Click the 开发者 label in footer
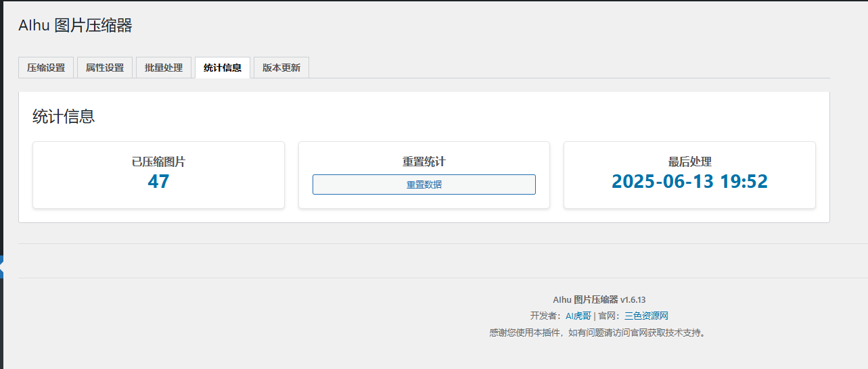This screenshot has width=868, height=369. 544,316
